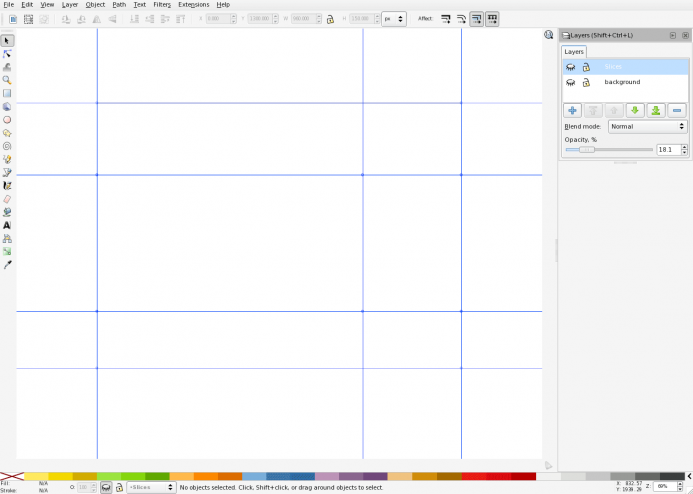Image resolution: width=693 pixels, height=494 pixels.
Task: Select the Tweak objects tool
Action: pyautogui.click(x=7, y=67)
